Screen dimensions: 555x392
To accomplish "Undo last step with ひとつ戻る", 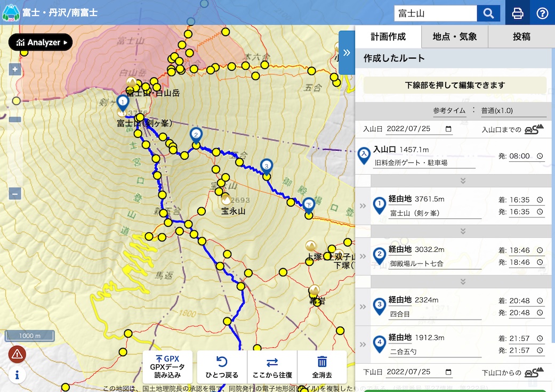I will click(222, 366).
